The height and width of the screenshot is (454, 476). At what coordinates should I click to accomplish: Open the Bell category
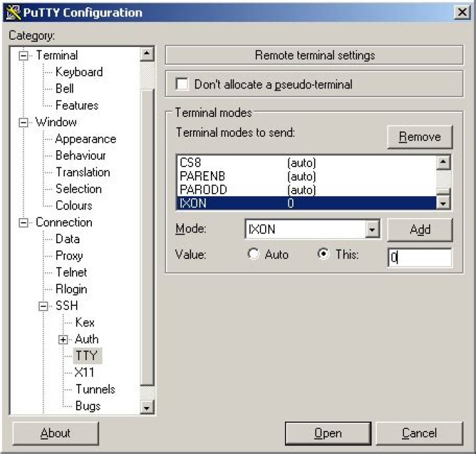(64, 89)
